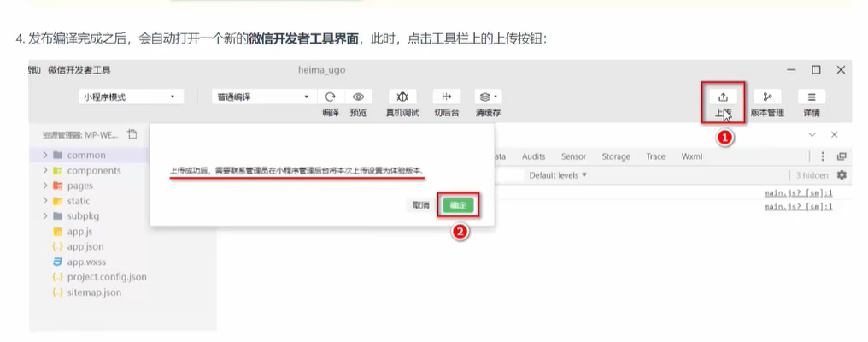This screenshot has height=342, width=868.
Task: Click the heima_ugo window title
Action: pyautogui.click(x=321, y=70)
